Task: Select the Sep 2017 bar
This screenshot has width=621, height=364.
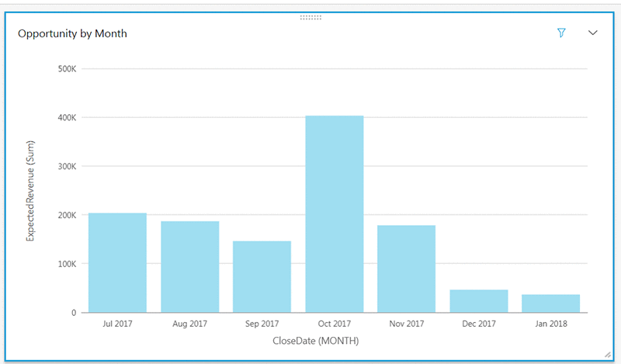Action: (x=262, y=277)
